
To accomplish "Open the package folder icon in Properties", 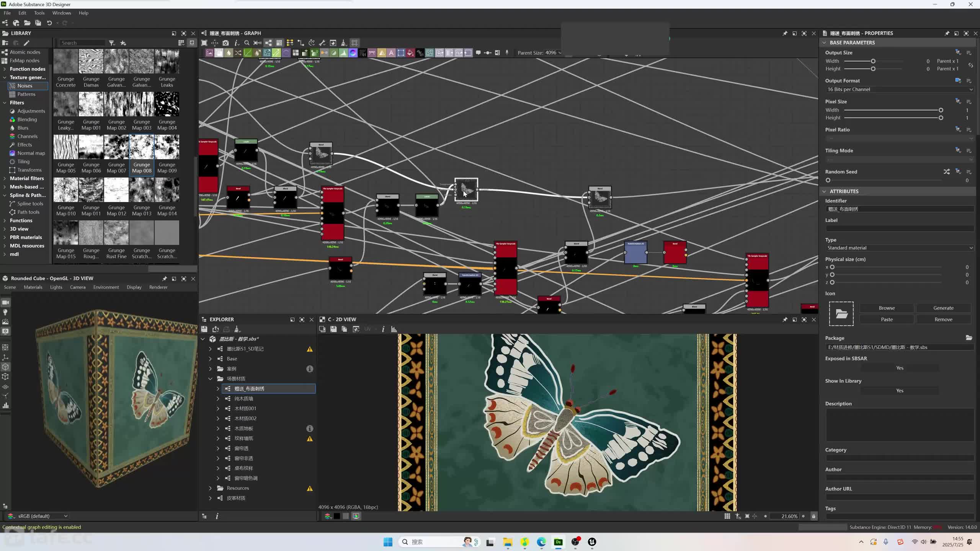I will (x=969, y=338).
